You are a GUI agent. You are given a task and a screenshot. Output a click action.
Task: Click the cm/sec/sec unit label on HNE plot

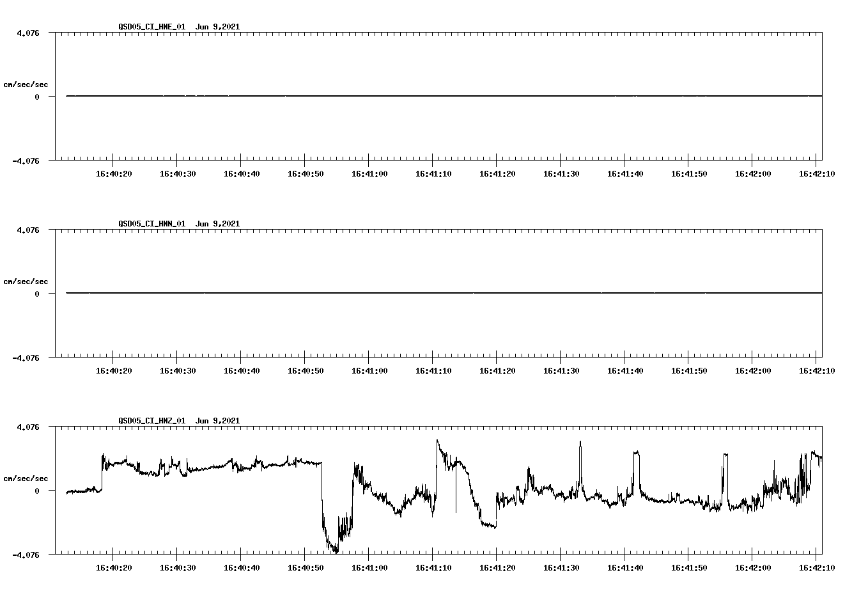[x=26, y=84]
